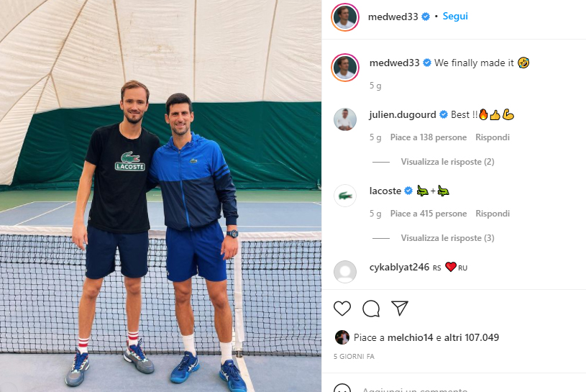Open the melchio14 liker avatar
586x392 pixels.
(342, 337)
